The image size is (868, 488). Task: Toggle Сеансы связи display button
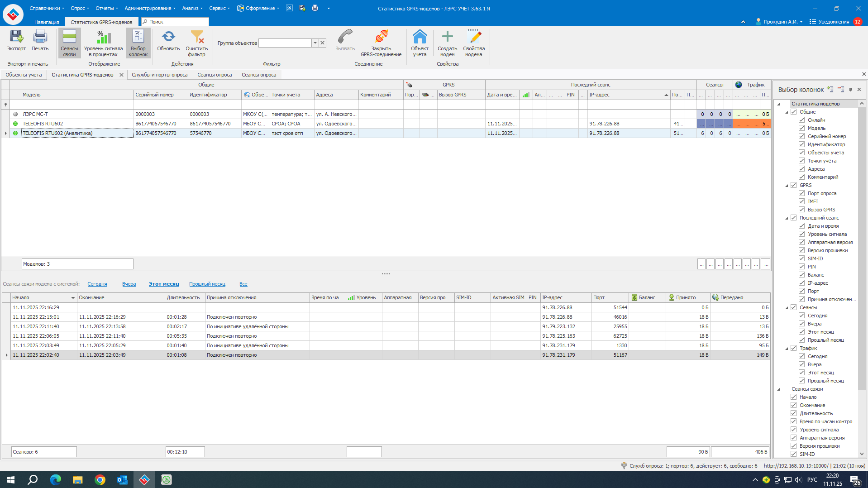(69, 43)
